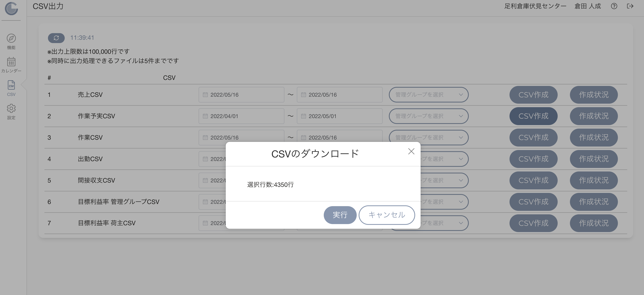Click the app logo at top left
This screenshot has width=644, height=295.
(11, 9)
